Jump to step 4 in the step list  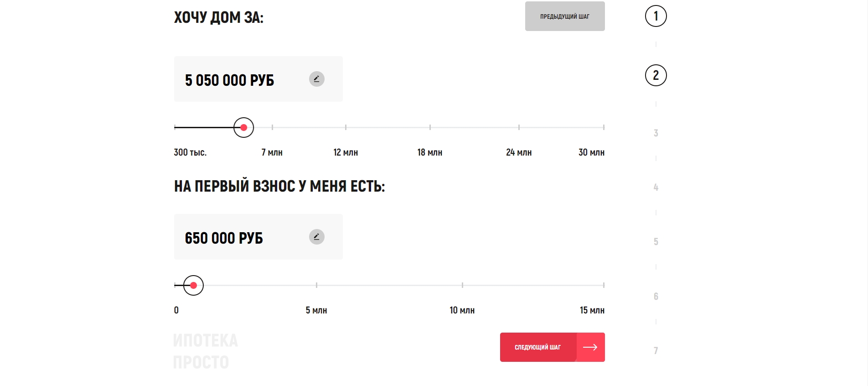coord(656,187)
